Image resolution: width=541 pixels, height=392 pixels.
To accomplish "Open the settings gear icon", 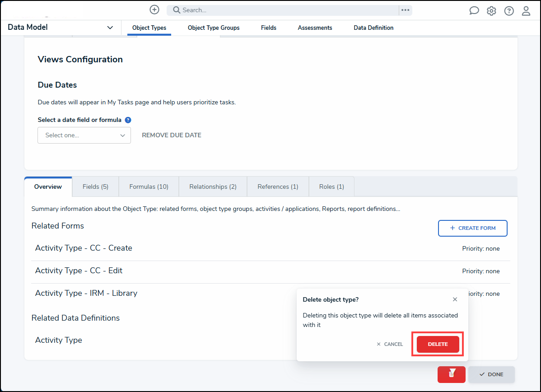I will 491,11.
